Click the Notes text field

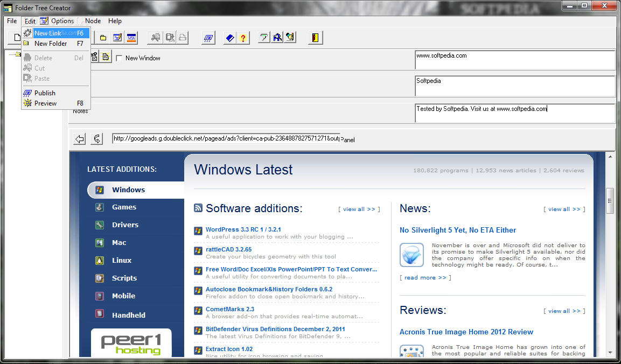point(515,113)
